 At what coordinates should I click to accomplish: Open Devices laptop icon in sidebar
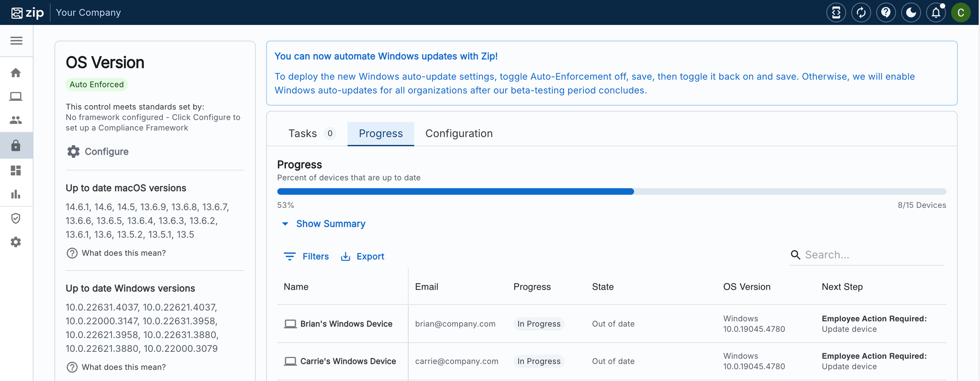point(16,97)
